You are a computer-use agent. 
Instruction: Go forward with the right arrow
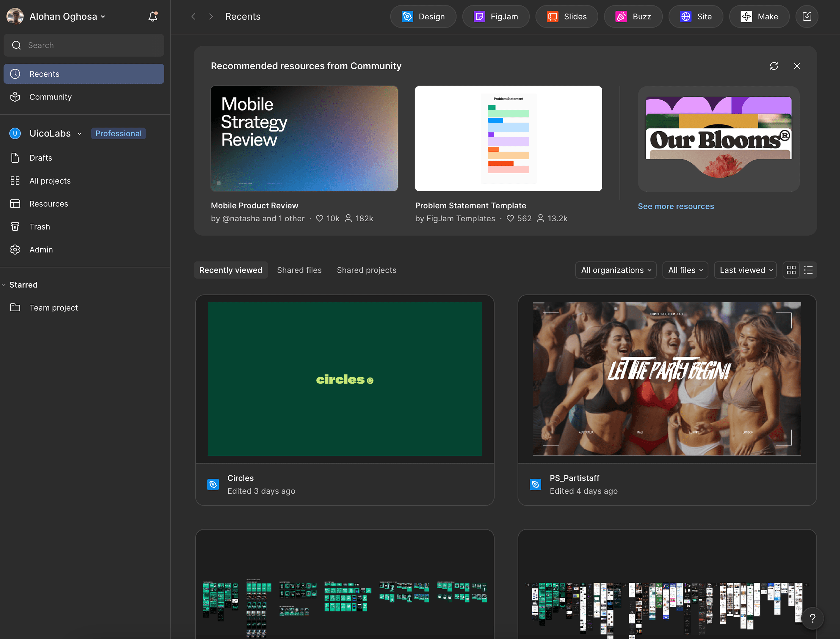pos(211,16)
